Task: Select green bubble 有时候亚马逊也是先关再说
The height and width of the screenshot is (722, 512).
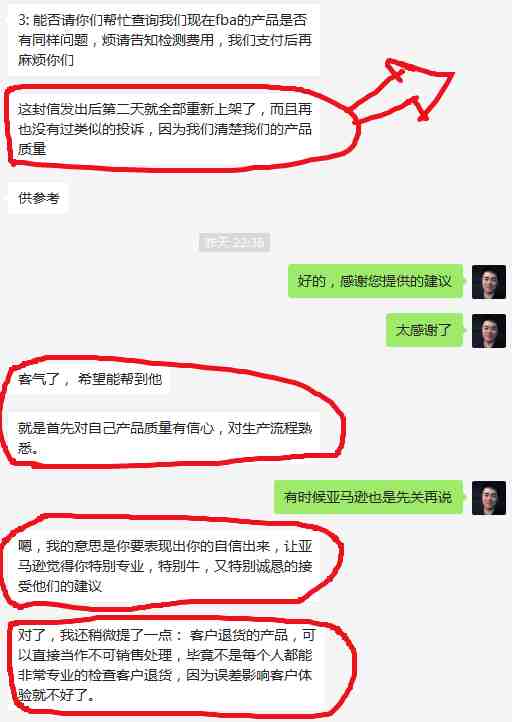Action: pyautogui.click(x=368, y=497)
